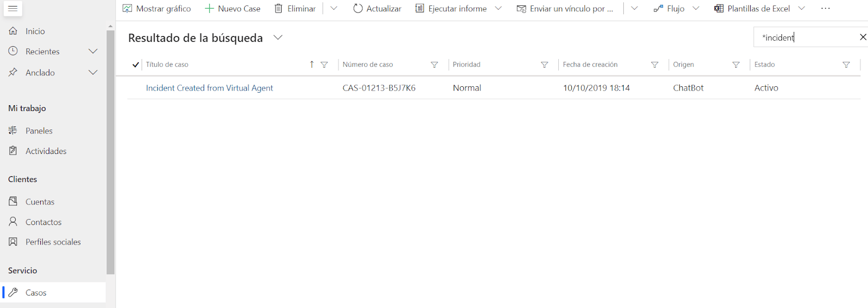
Task: Open the Incident Created from Virtual Agent case
Action: 209,88
